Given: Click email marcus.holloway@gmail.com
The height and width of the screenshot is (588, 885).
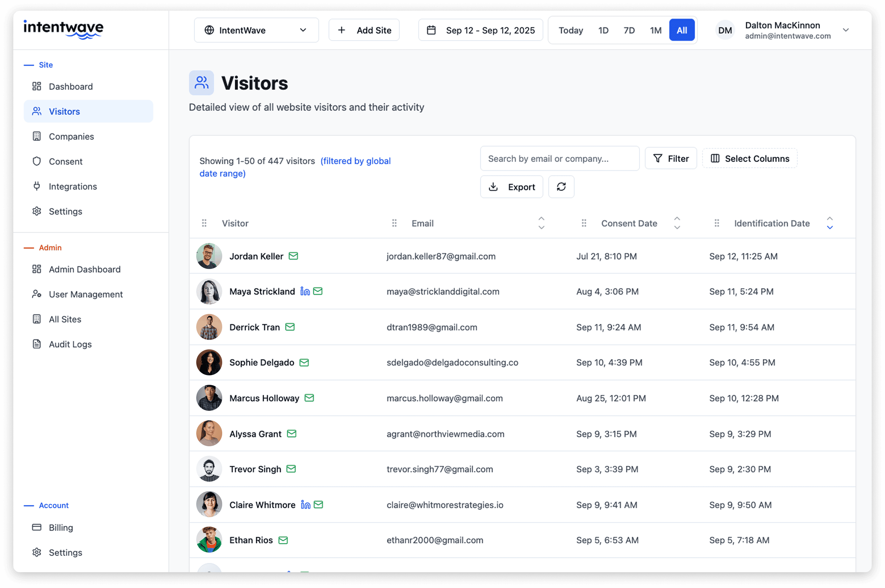Looking at the screenshot, I should click(445, 398).
